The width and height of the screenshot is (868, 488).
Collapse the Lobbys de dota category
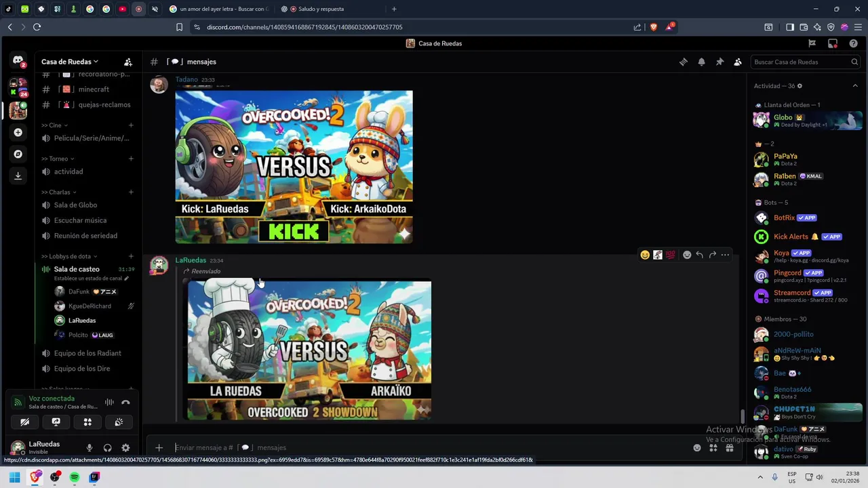(69, 256)
